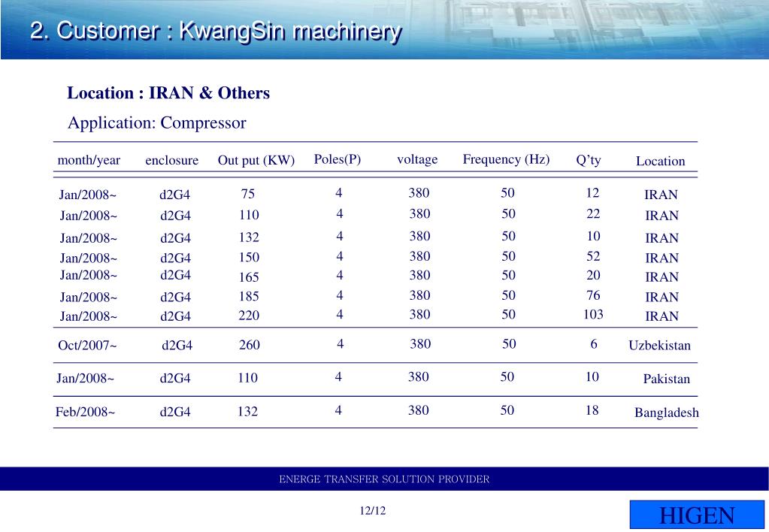Image resolution: width=769 pixels, height=532 pixels.
Task: Click the output value '220'
Action: tap(249, 316)
